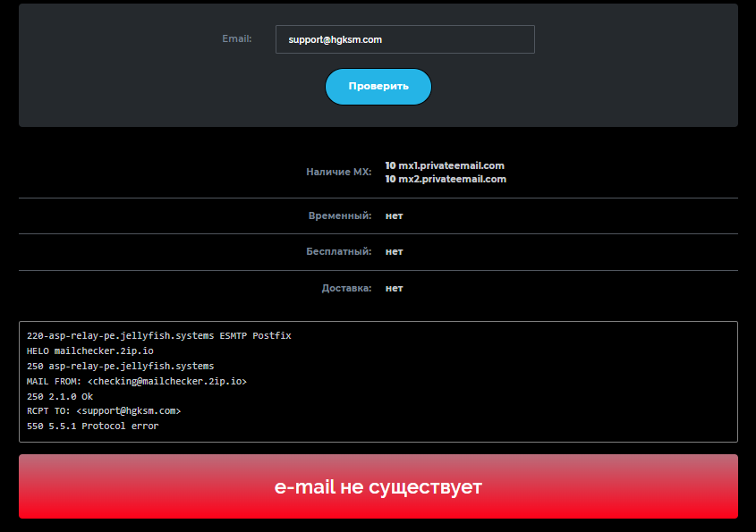The width and height of the screenshot is (756, 532).
Task: Click the RCPT TO log line
Action: point(104,411)
